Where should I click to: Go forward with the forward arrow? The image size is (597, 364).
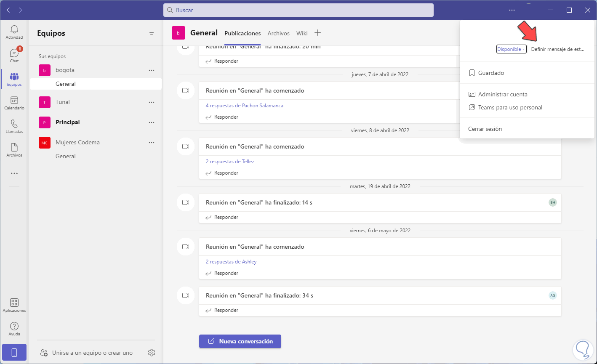(21, 10)
